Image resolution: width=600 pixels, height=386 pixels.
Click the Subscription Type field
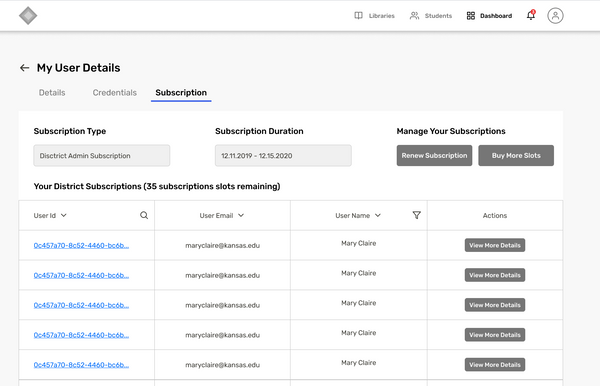point(102,155)
